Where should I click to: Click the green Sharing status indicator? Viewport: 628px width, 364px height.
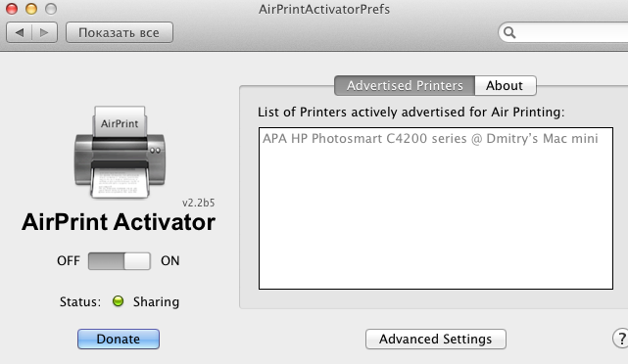[118, 300]
